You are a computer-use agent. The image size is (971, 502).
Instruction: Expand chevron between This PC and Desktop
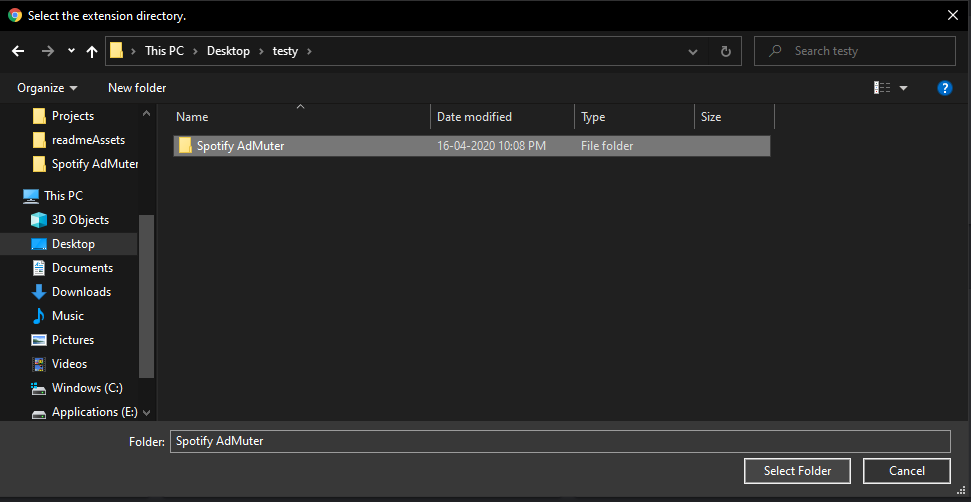[x=196, y=51]
